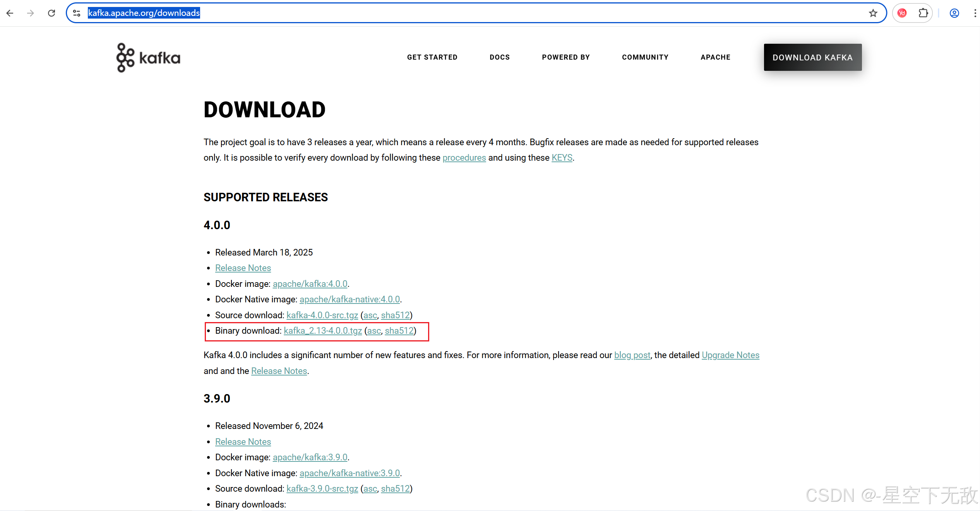
Task: Open site settings icon in address bar
Action: tap(76, 13)
